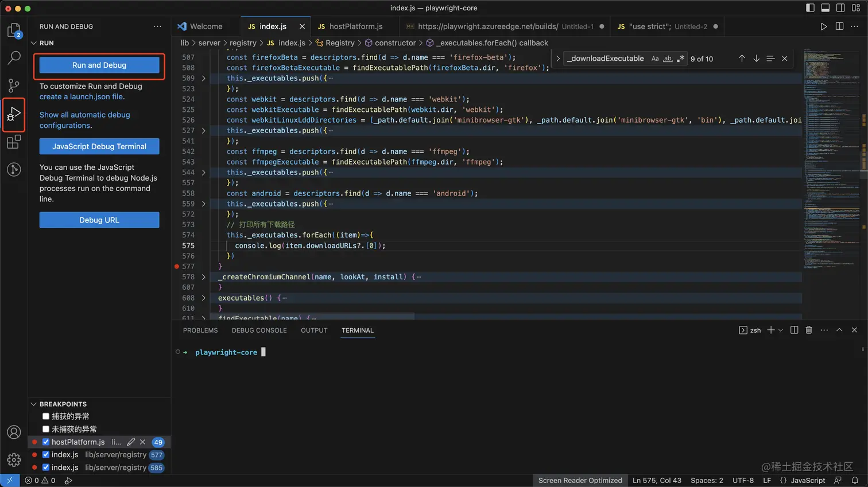Uncheck index.js breakpoint at line 585
The width and height of the screenshot is (868, 487).
tap(46, 467)
